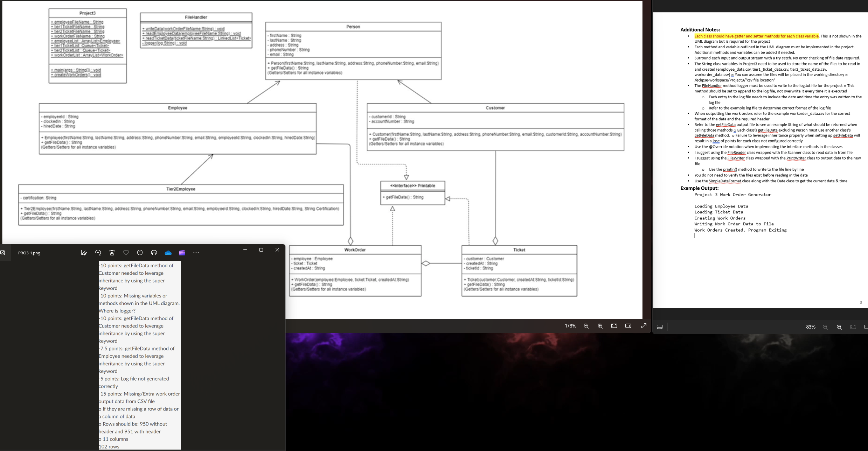Image resolution: width=868 pixels, height=451 pixels.
Task: View image at actual size 1:1
Action: (x=628, y=326)
